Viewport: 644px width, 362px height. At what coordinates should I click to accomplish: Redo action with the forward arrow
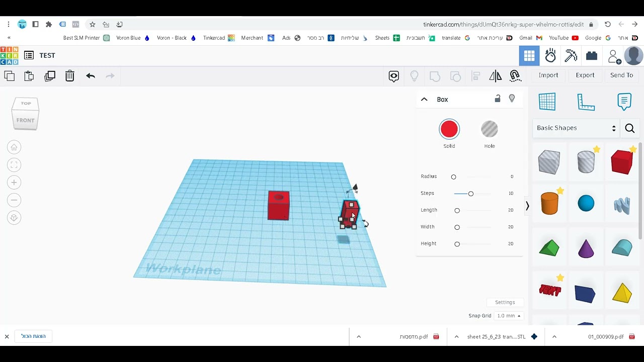pyautogui.click(x=110, y=76)
